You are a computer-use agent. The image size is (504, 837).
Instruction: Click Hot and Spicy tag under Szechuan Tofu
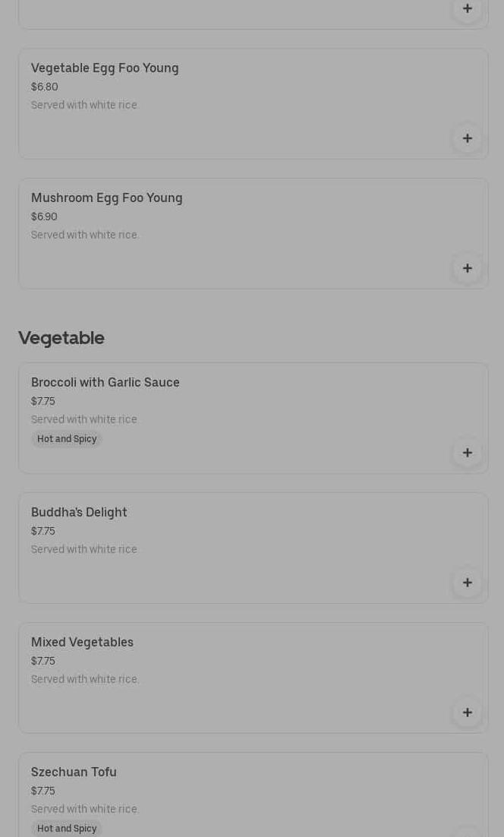pyautogui.click(x=67, y=829)
